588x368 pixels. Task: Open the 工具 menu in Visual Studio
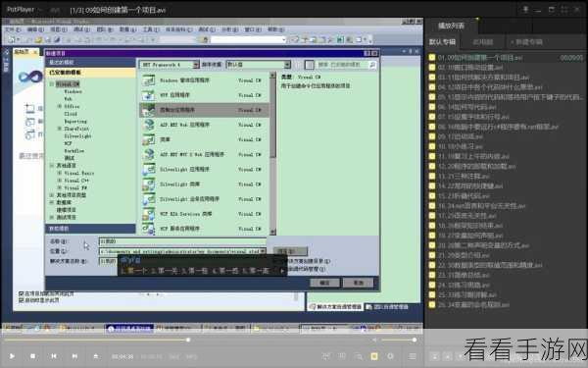[150, 29]
